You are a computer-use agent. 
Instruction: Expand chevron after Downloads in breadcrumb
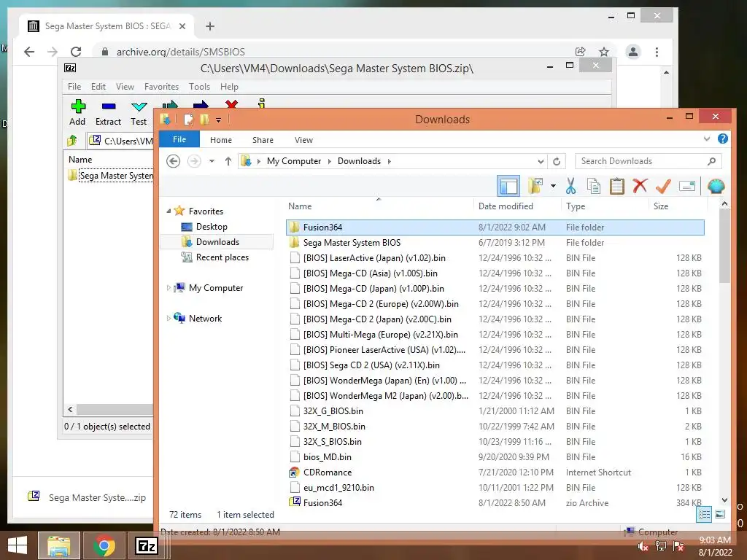click(390, 161)
